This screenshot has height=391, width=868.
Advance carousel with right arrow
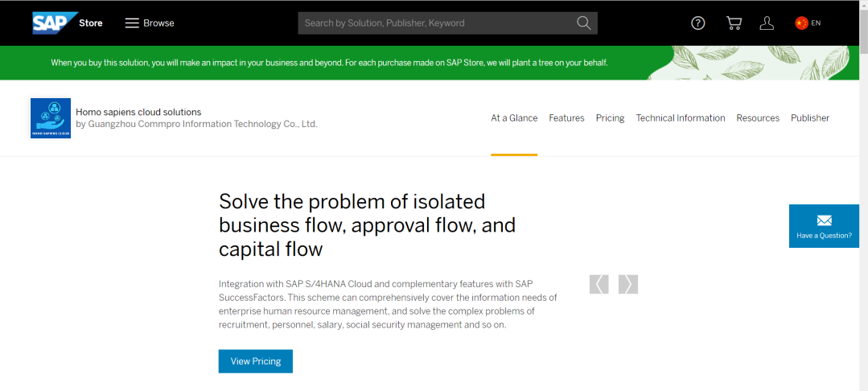(x=628, y=284)
